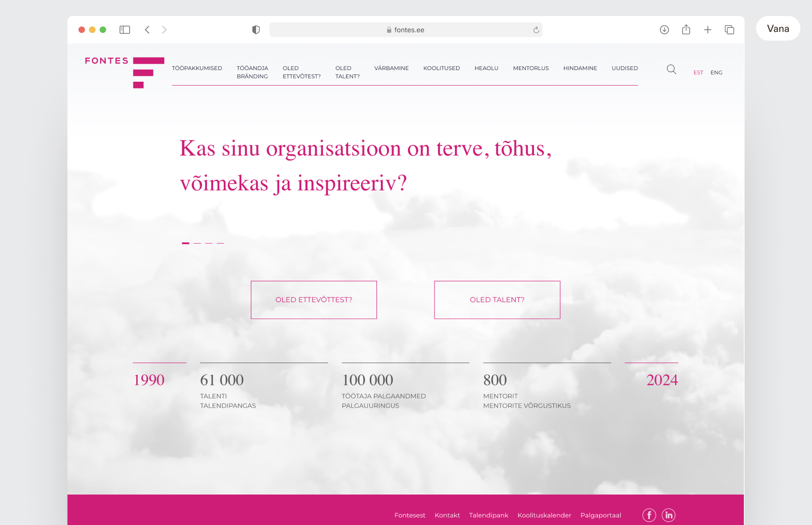Open the Palgaportaal footer link
The image size is (812, 525).
pyautogui.click(x=600, y=515)
